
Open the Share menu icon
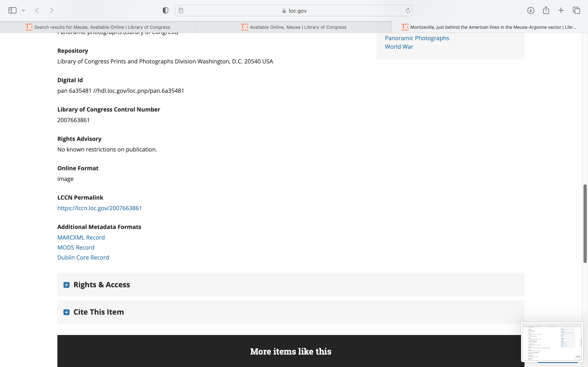pyautogui.click(x=546, y=10)
